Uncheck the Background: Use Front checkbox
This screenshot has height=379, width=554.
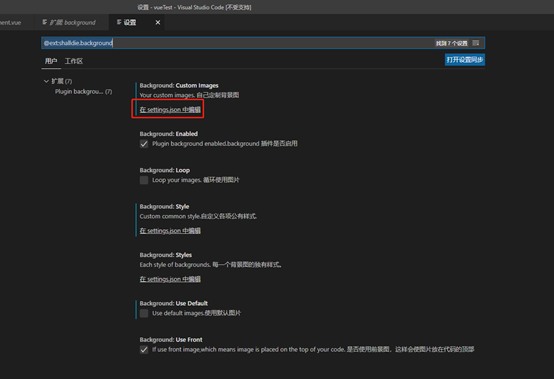click(x=144, y=350)
